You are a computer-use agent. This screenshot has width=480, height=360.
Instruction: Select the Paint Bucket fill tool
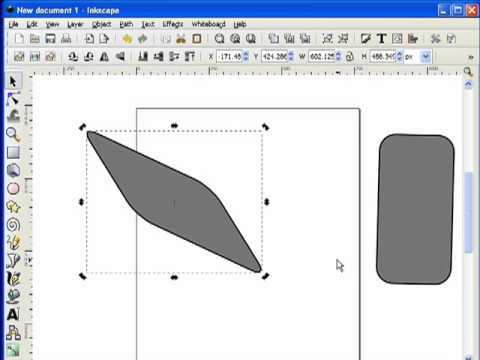[x=13, y=296]
